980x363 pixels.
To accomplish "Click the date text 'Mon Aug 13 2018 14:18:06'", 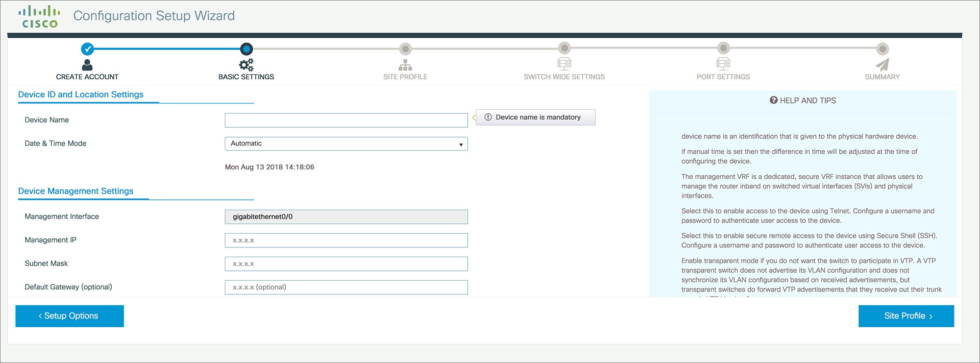I will 269,167.
